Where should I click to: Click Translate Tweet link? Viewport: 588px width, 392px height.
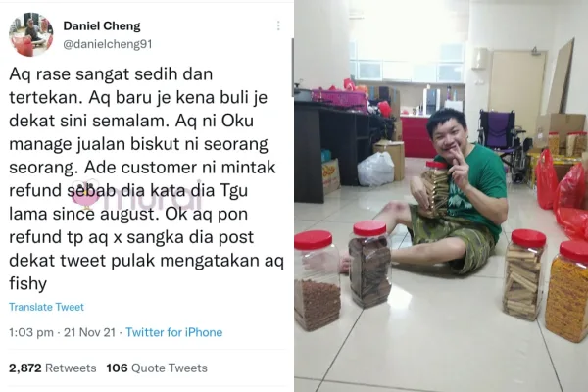coord(46,307)
